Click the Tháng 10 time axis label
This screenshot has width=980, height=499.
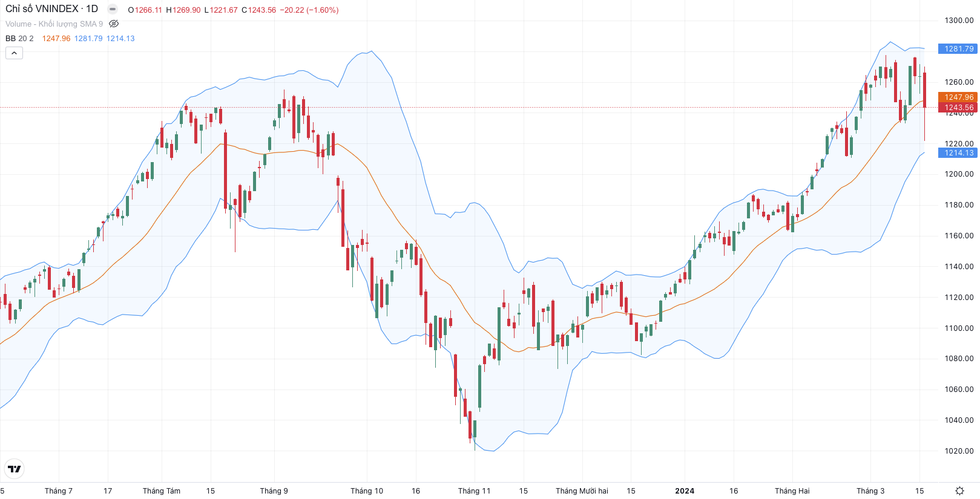click(x=367, y=491)
